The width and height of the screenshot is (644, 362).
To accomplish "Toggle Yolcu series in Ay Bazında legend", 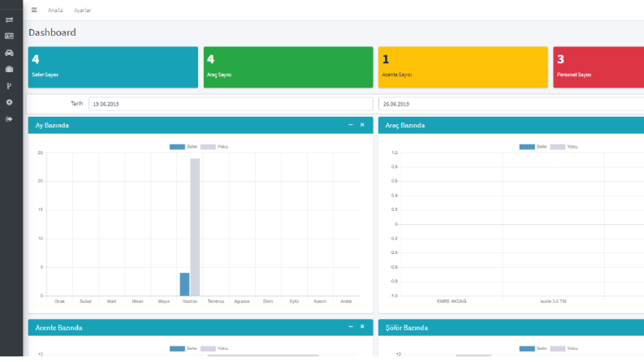I will (214, 147).
